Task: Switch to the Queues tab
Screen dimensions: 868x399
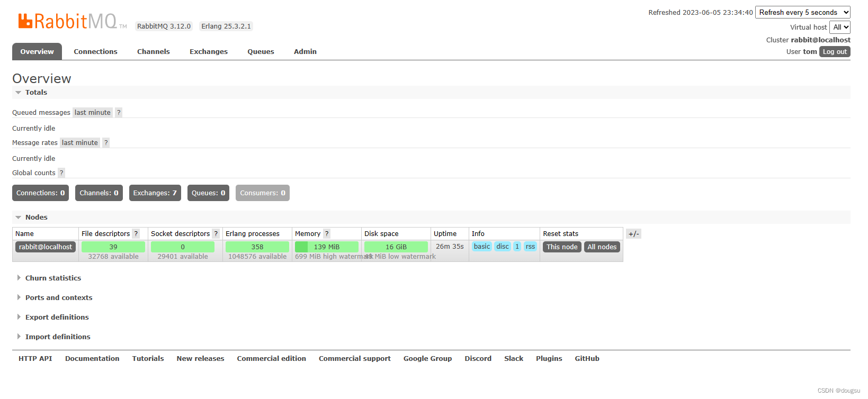Action: coord(261,52)
